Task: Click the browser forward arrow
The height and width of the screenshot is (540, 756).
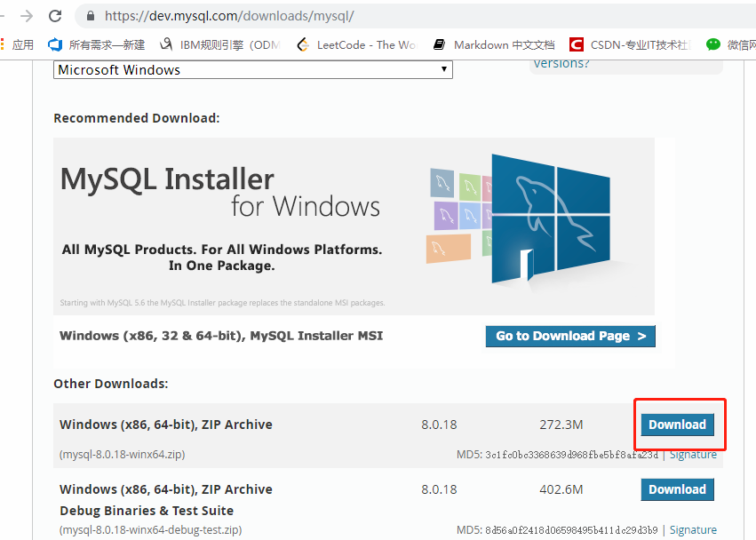Action: [x=27, y=16]
